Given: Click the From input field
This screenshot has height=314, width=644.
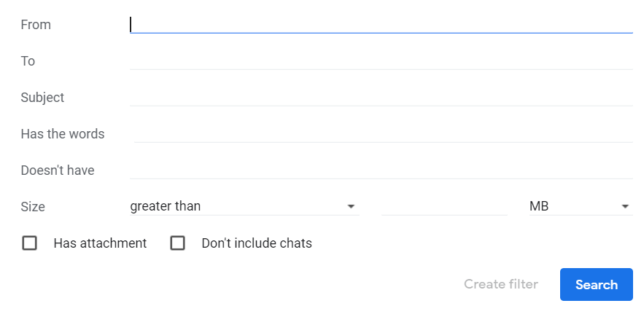Looking at the screenshot, I should click(381, 25).
